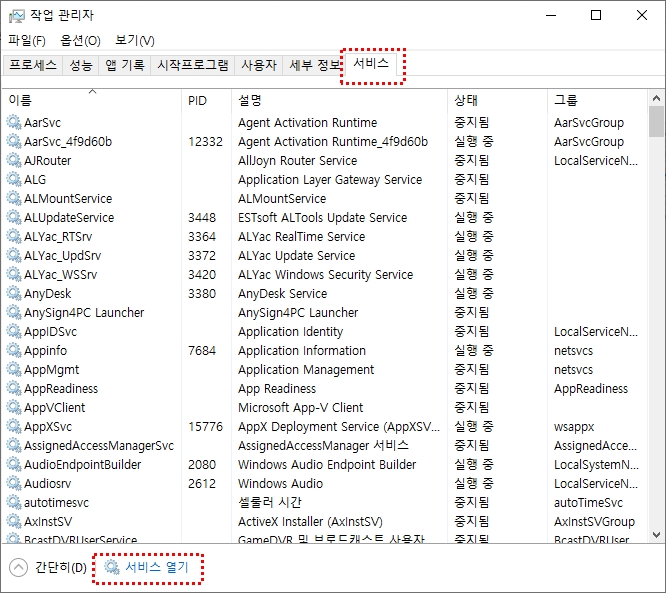Sort services by 상태 column header
Image resolution: width=666 pixels, height=593 pixels.
pyautogui.click(x=497, y=100)
